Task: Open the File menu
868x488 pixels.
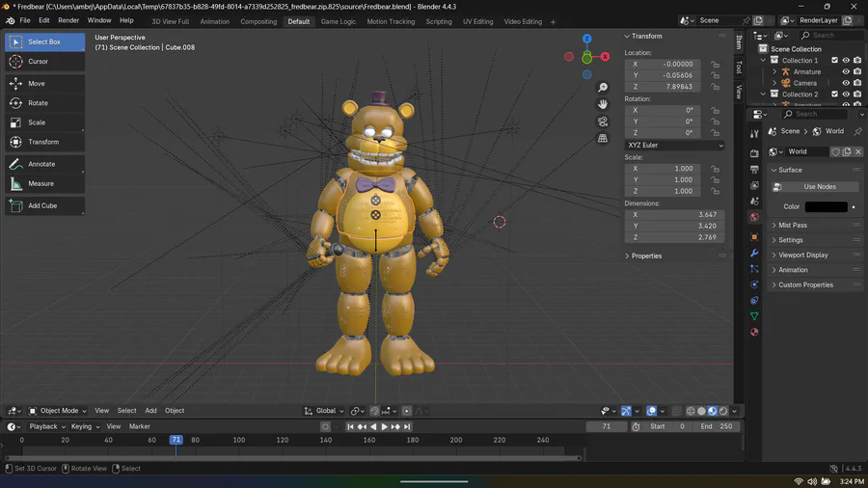Action: [25, 20]
